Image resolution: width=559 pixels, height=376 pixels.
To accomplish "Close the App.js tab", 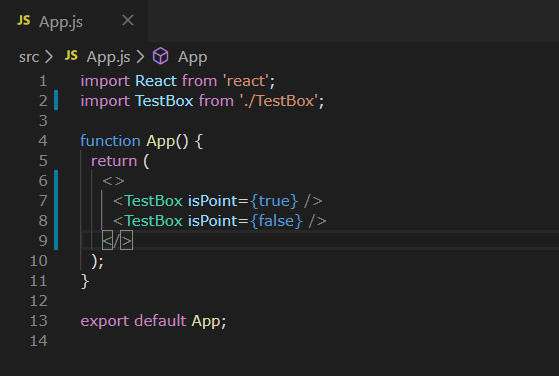I will pos(128,20).
